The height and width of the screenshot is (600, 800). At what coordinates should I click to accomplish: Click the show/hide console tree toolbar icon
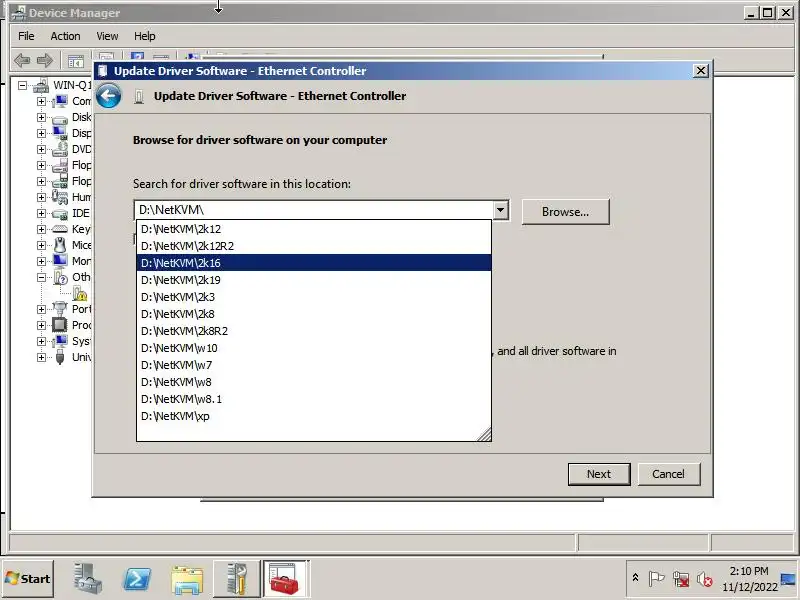(76, 61)
